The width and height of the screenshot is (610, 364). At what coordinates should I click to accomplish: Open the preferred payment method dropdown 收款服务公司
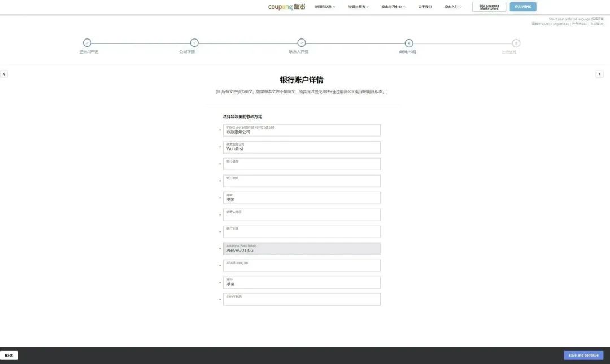click(x=302, y=130)
